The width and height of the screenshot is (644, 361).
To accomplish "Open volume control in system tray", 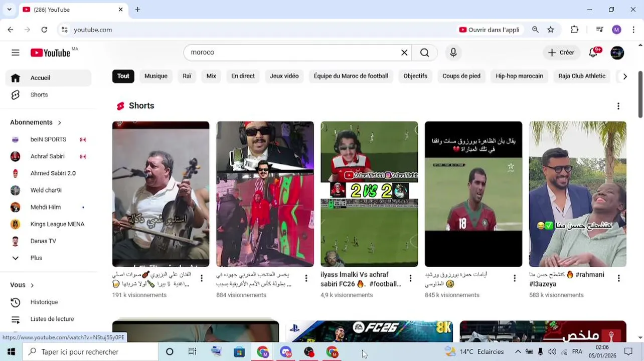I will (x=552, y=352).
